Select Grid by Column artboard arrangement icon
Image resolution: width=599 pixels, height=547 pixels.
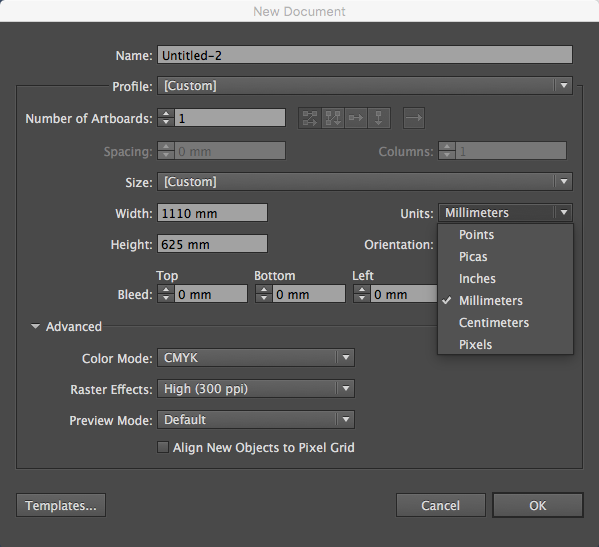coord(333,118)
